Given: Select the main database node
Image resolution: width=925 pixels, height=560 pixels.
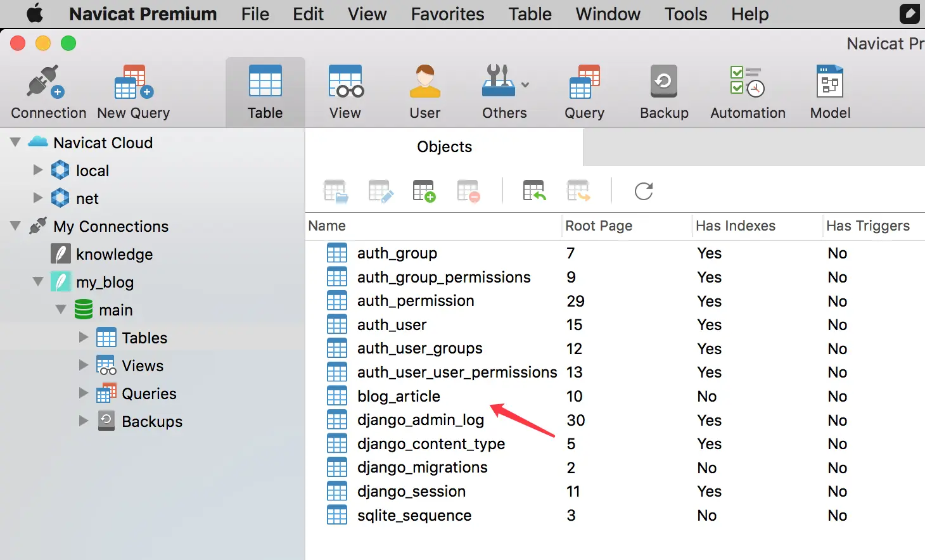Looking at the screenshot, I should tap(103, 310).
